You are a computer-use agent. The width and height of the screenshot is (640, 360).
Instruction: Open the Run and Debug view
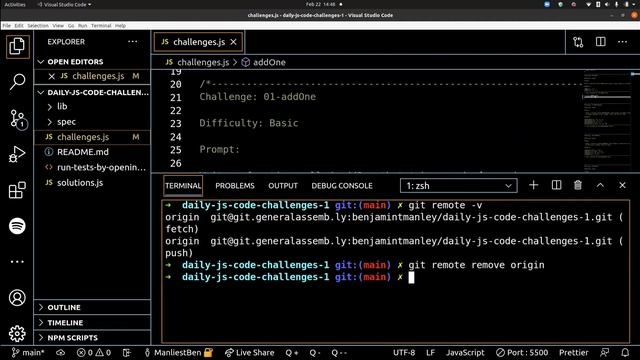17,154
